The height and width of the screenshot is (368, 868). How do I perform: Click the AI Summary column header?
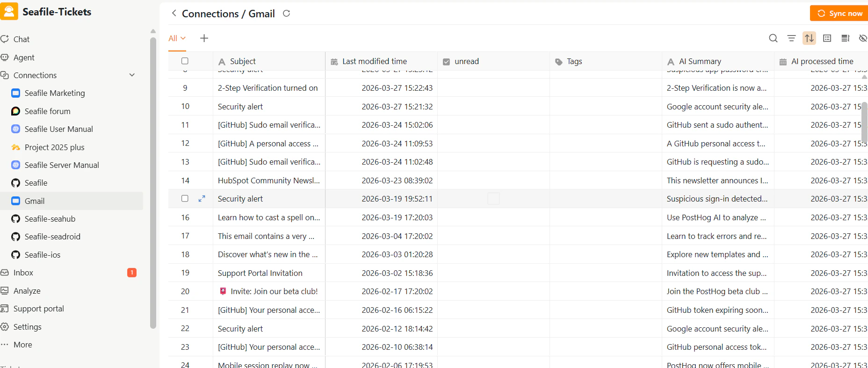[x=718, y=61]
